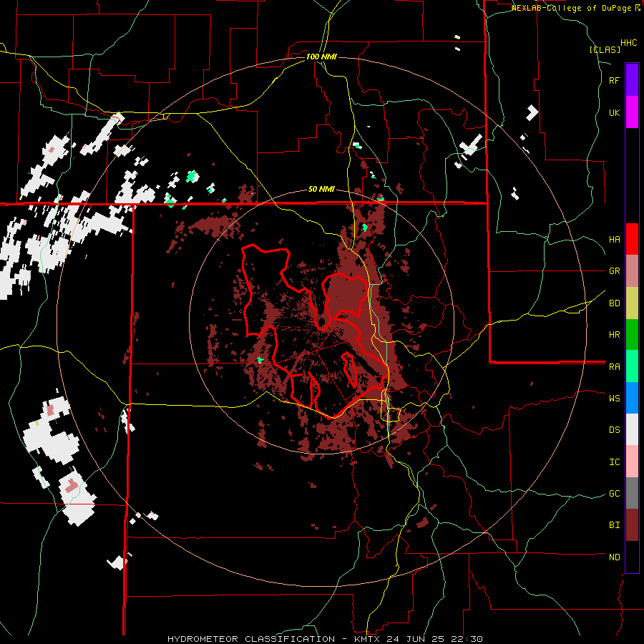Choose the light green RA legend swatch
Image resolution: width=644 pixels, height=644 pixels.
(632, 366)
